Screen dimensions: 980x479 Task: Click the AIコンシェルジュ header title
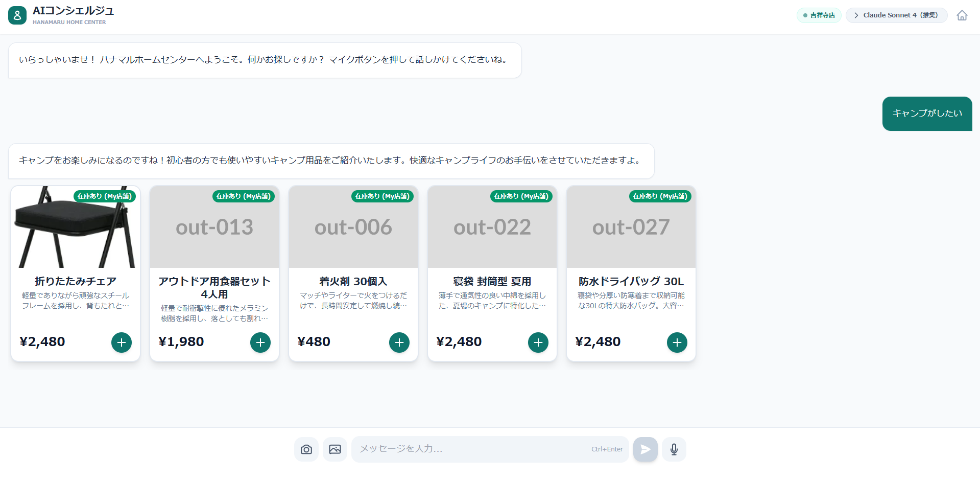point(74,11)
